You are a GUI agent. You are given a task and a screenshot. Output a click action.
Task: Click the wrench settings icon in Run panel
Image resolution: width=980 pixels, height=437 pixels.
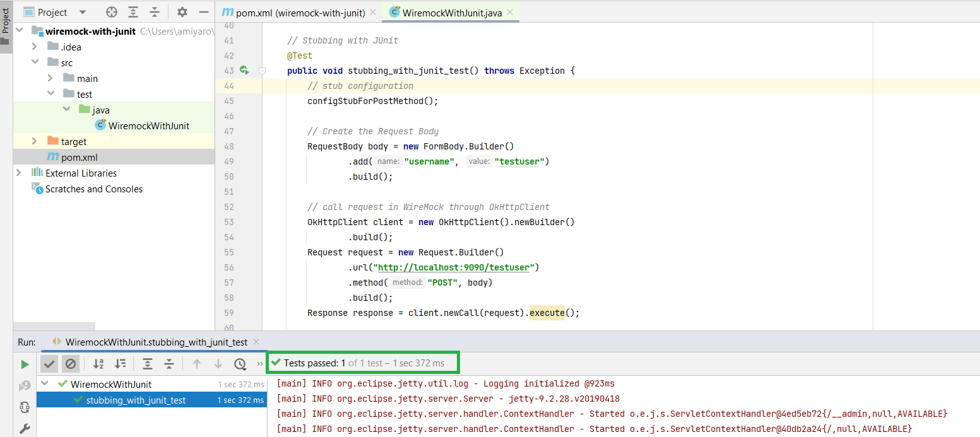click(25, 429)
